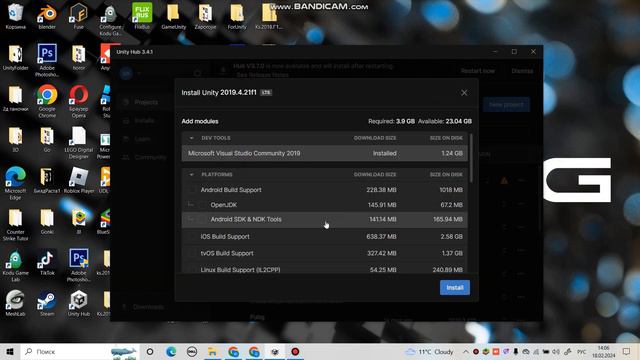Dismiss the Unity Hub update banner

click(x=522, y=71)
